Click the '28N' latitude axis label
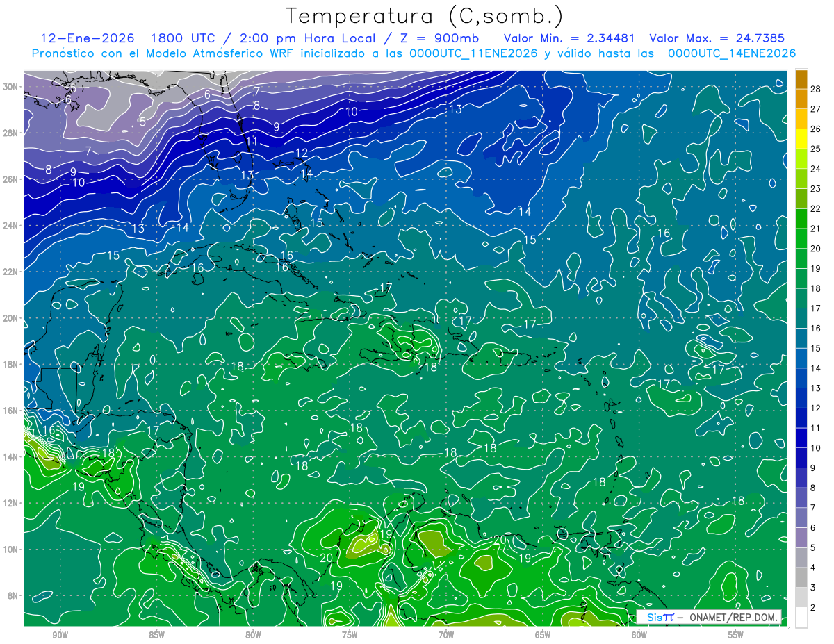Screen dimensions: 834x644 pyautogui.click(x=11, y=133)
